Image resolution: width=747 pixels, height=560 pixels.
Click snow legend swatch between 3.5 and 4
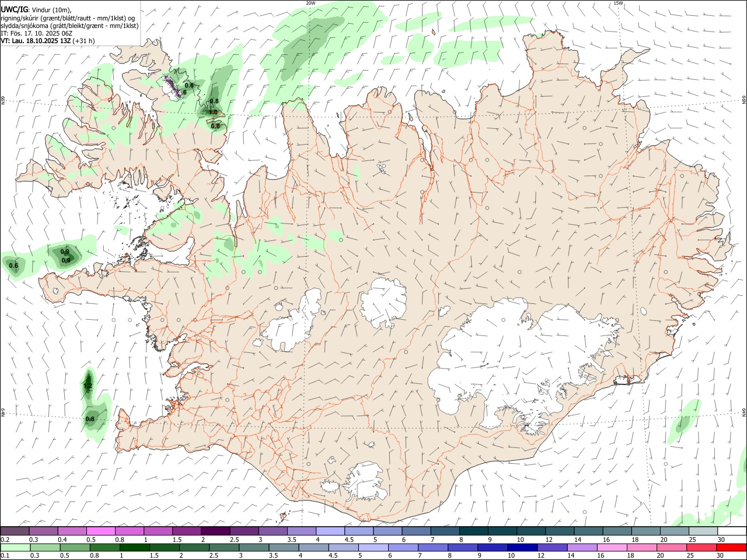tap(301, 531)
